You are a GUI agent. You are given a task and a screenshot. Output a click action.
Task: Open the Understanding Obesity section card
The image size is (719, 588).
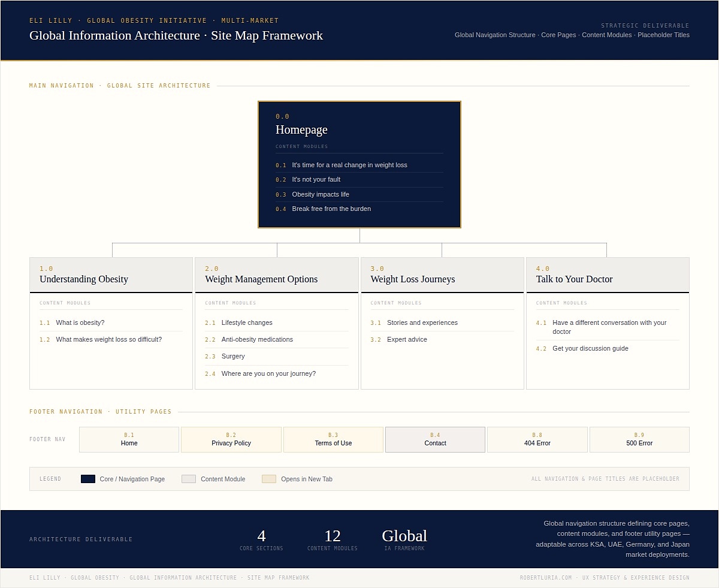pos(111,274)
